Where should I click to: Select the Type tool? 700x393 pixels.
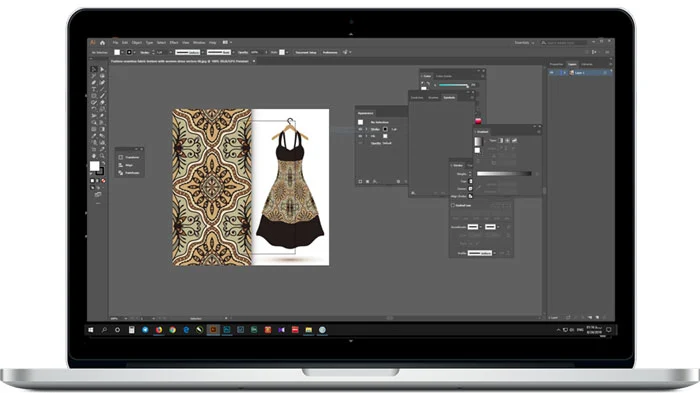tap(94, 89)
